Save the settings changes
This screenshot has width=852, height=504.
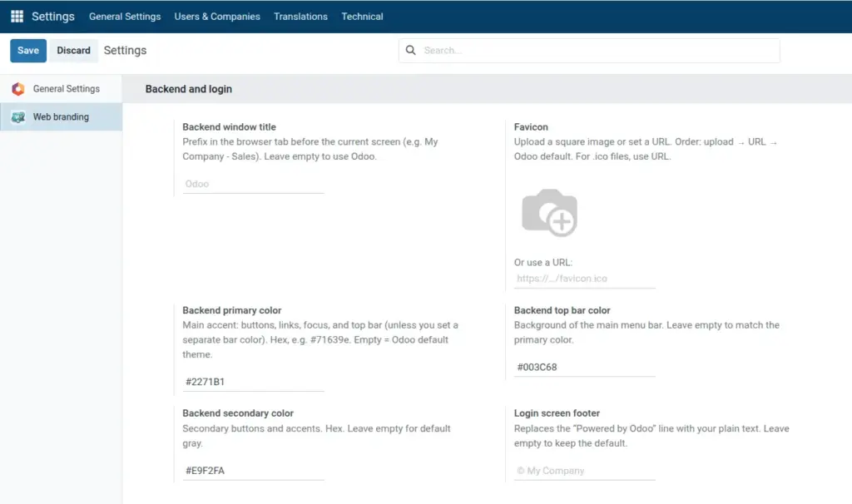tap(28, 51)
